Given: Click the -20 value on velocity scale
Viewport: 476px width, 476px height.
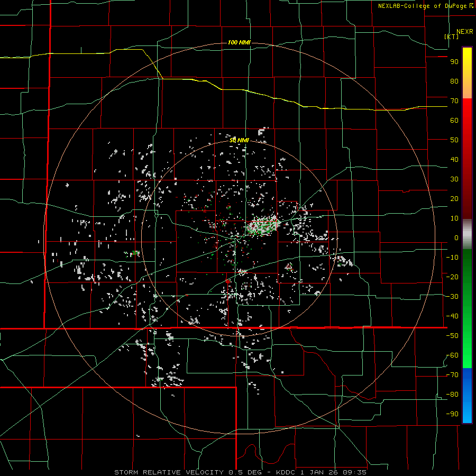Looking at the screenshot, I should [452, 277].
